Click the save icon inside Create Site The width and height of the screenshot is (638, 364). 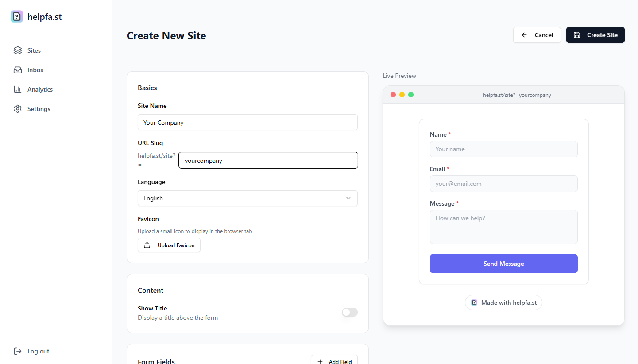(578, 34)
